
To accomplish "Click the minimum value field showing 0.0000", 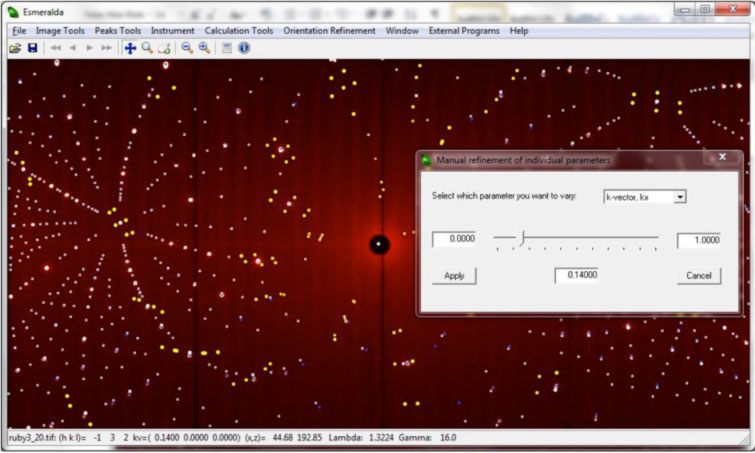I will coord(454,240).
